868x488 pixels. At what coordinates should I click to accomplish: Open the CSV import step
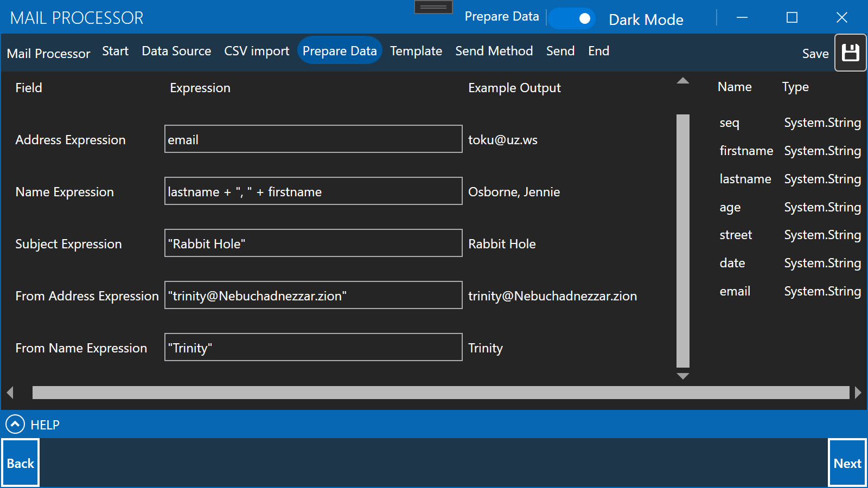(x=256, y=50)
